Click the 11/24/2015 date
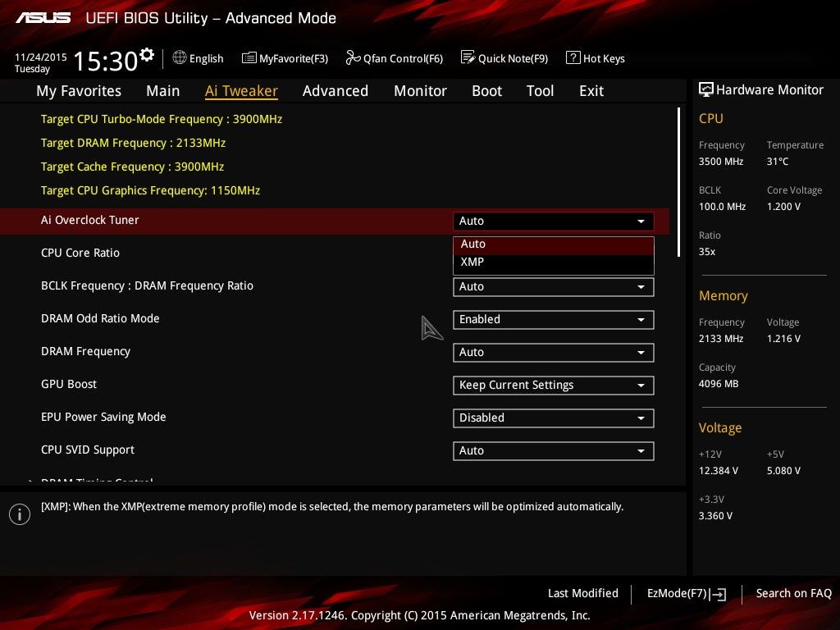 point(41,57)
